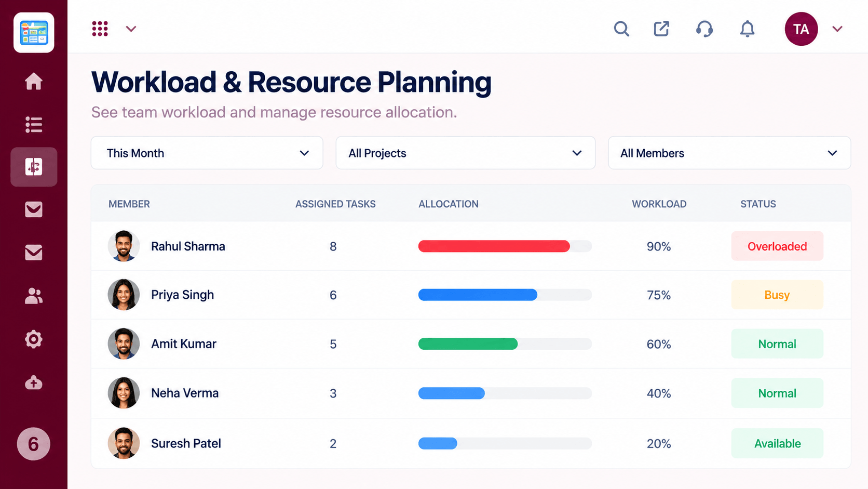Open the upper mail envelope icon in the sidebar
This screenshot has width=868, height=489.
tap(34, 209)
